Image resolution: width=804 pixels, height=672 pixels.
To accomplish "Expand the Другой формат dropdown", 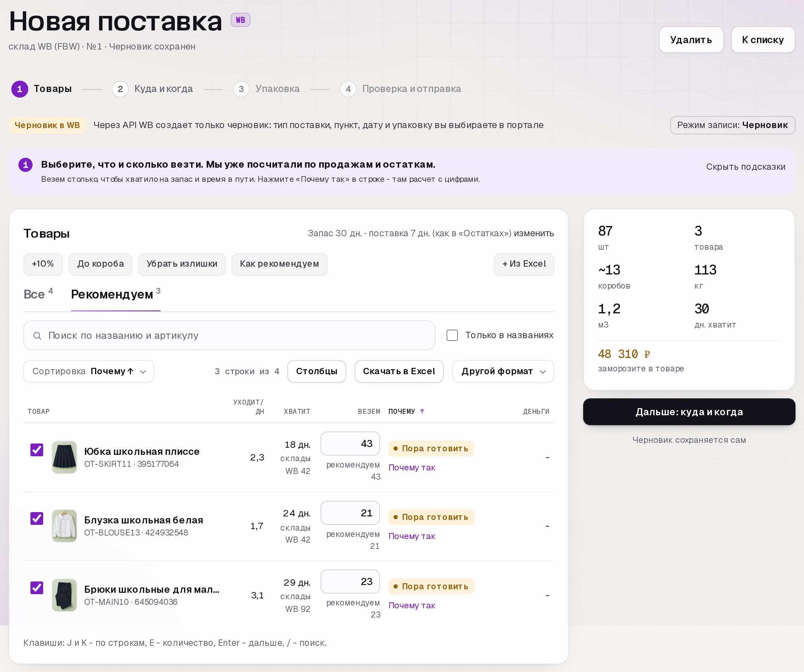I will (503, 371).
